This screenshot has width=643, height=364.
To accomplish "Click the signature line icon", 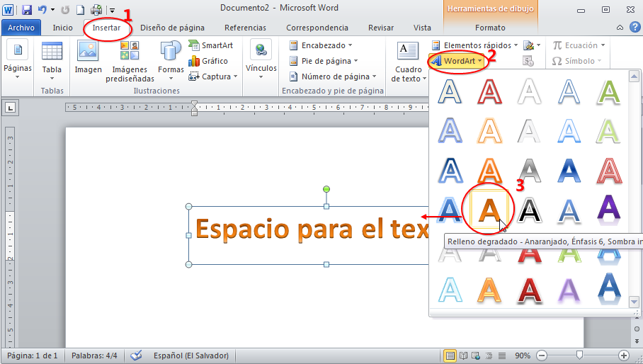I will tap(530, 45).
